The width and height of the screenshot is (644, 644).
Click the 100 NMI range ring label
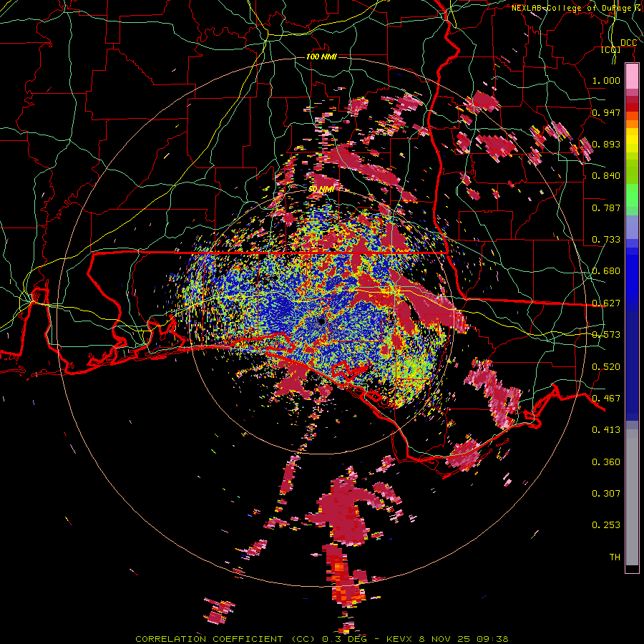tap(321, 57)
